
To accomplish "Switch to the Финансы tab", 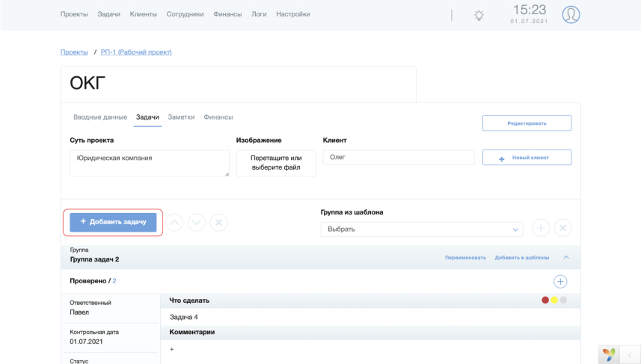I will (218, 117).
